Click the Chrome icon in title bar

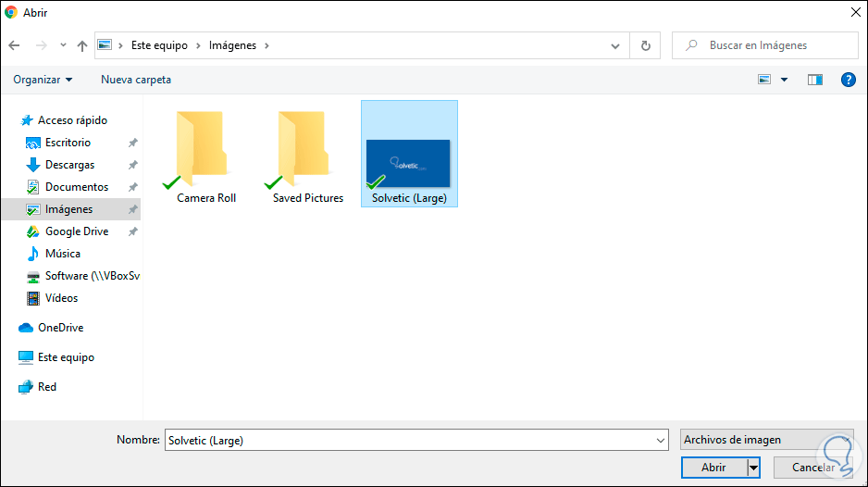tap(11, 12)
